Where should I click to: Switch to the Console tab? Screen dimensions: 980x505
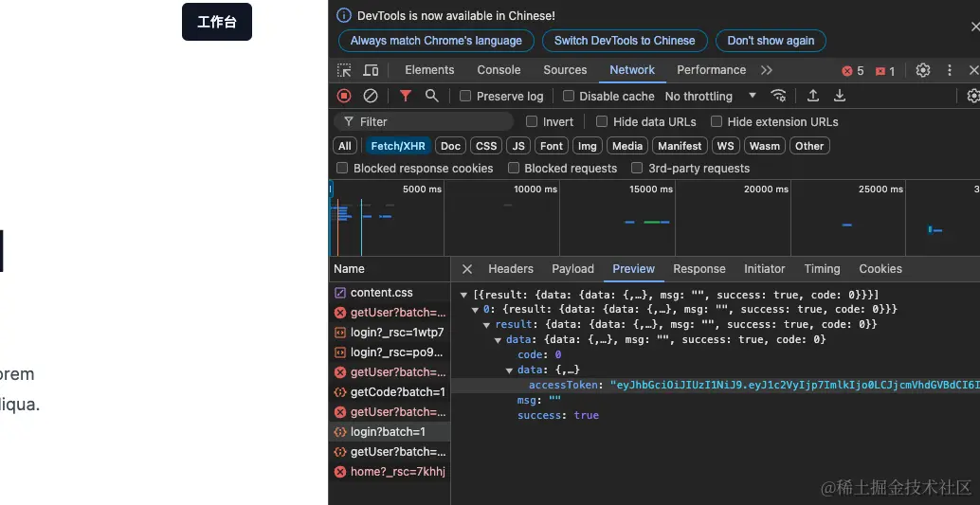(499, 70)
